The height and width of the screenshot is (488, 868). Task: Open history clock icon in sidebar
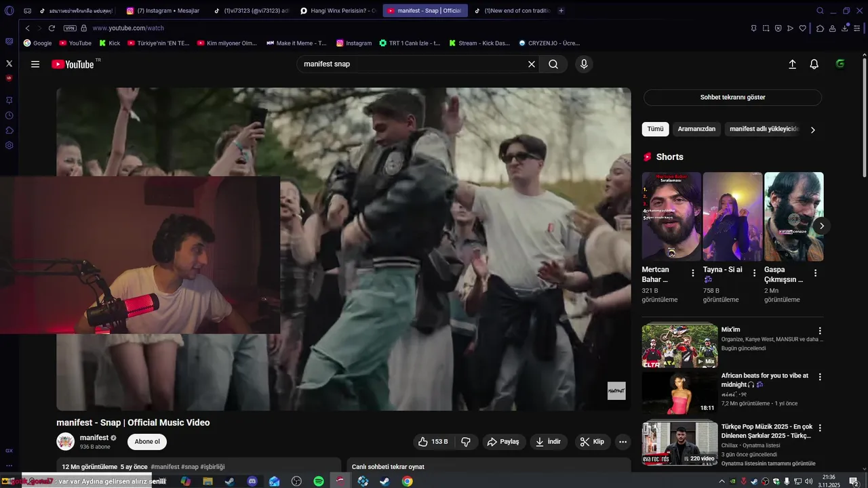pos(9,115)
